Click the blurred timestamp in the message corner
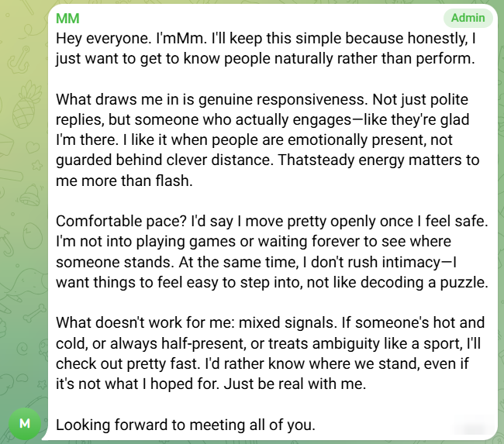 tap(470, 425)
